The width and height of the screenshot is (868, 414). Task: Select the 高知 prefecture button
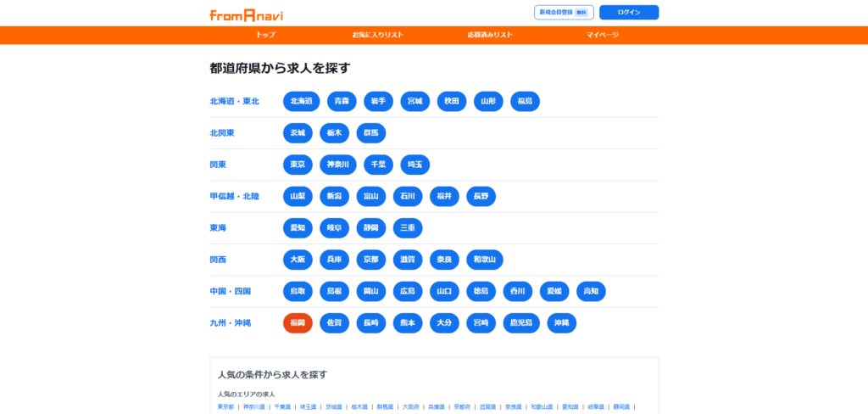(x=591, y=291)
